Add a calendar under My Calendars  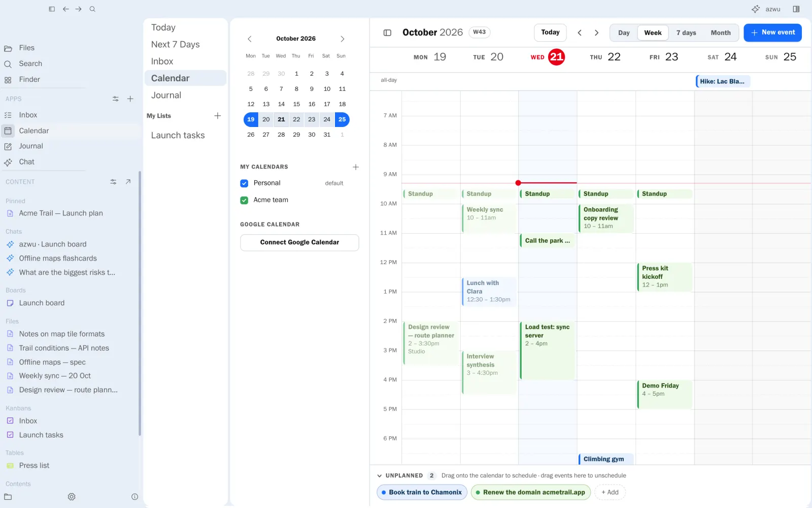click(x=356, y=167)
